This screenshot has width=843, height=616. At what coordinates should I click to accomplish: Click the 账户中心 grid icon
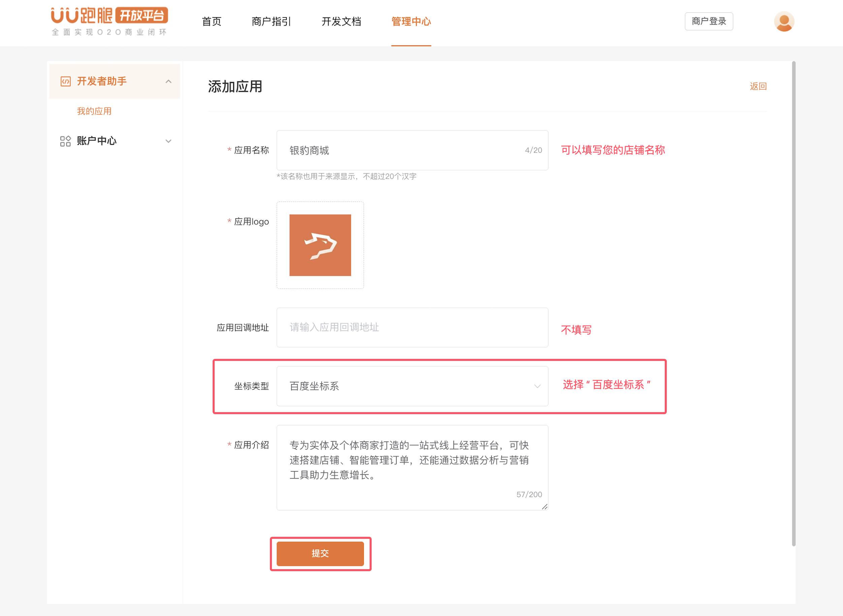pos(66,141)
